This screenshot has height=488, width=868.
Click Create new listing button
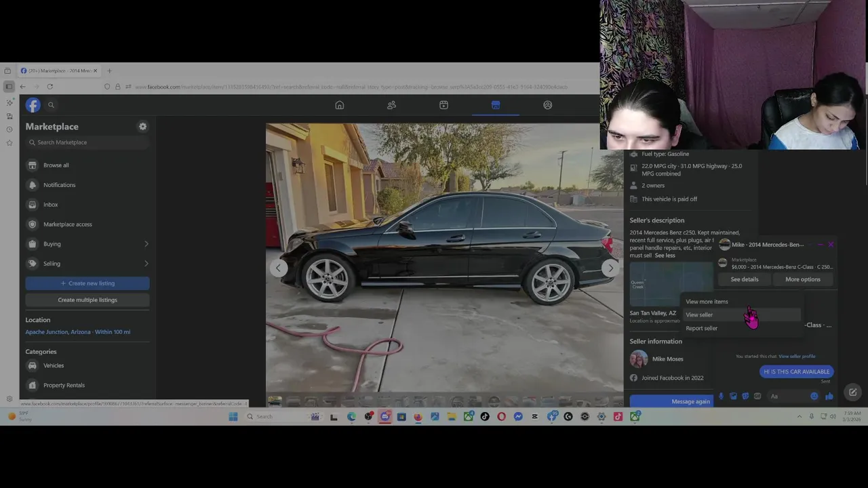[87, 283]
